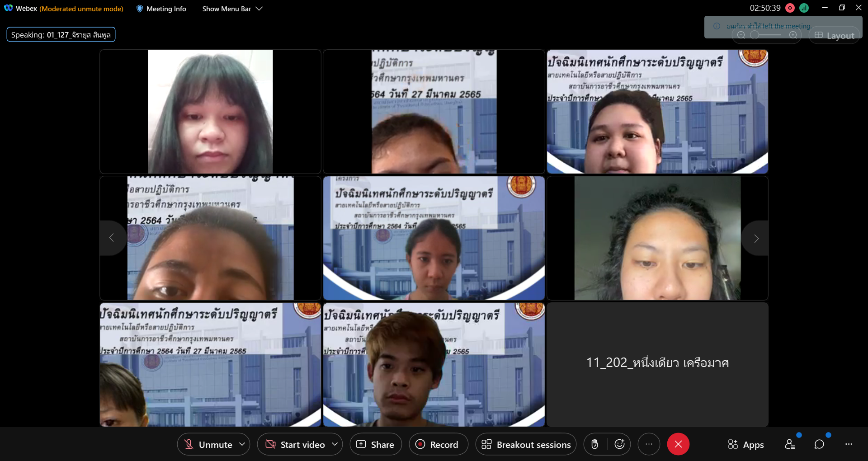Expand the Show Menu Bar dropdown
868x461 pixels.
232,9
